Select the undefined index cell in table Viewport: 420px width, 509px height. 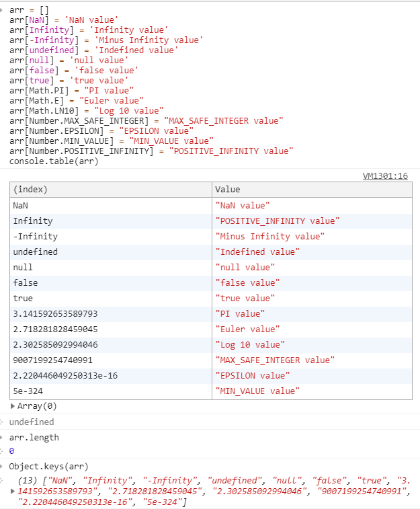click(x=111, y=252)
